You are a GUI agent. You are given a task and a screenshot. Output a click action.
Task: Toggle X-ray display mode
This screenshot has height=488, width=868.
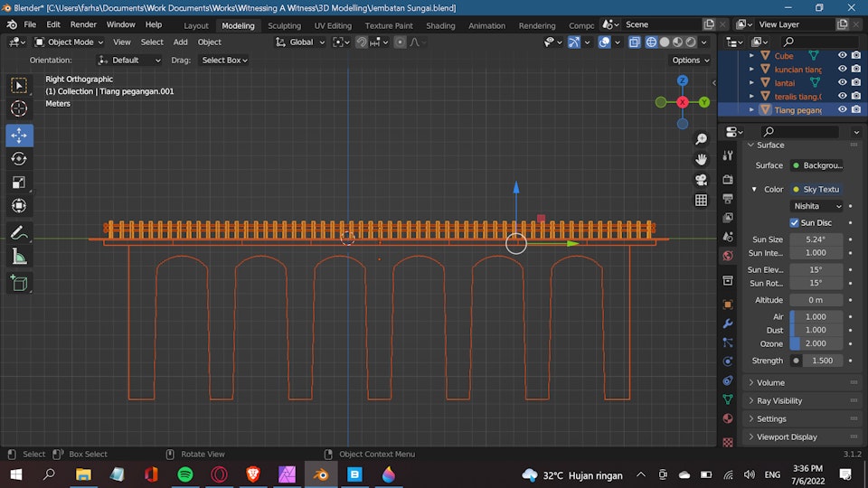click(635, 42)
